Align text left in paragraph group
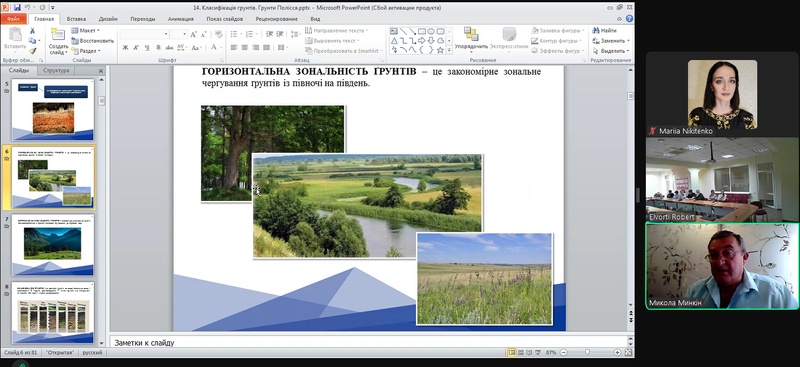 234,47
